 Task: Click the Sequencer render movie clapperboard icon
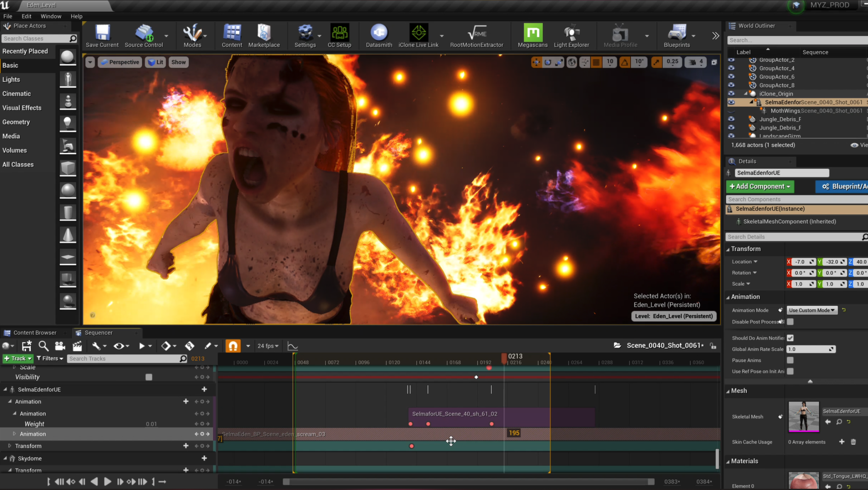point(77,346)
